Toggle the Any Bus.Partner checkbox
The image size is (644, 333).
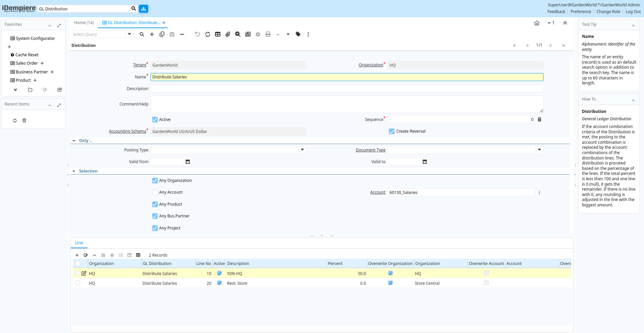[155, 216]
